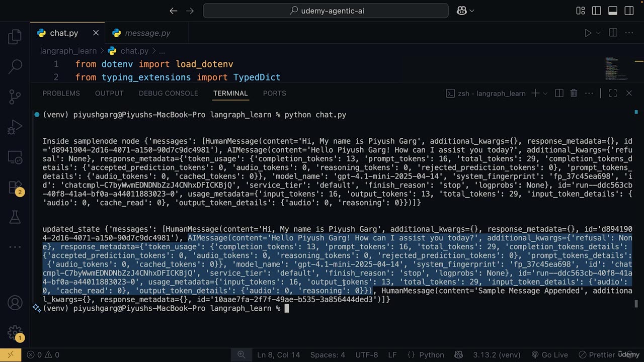This screenshot has width=644, height=362.
Task: Expand the new terminal launch profile dropdown
Action: (x=545, y=93)
